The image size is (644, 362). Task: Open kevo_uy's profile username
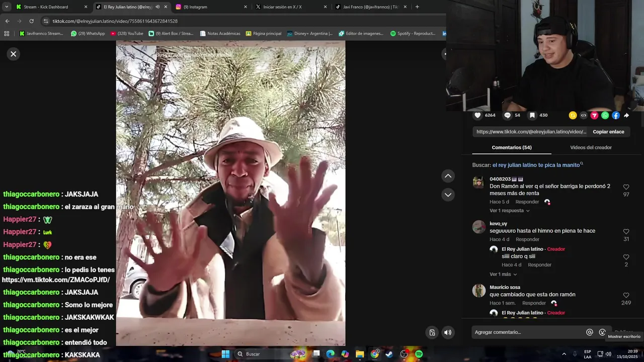click(x=498, y=224)
